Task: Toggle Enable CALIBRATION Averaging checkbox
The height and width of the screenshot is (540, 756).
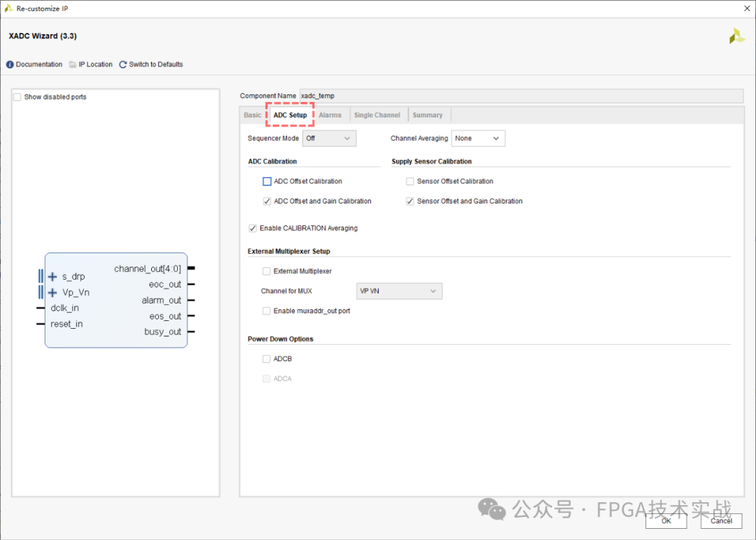Action: (253, 228)
